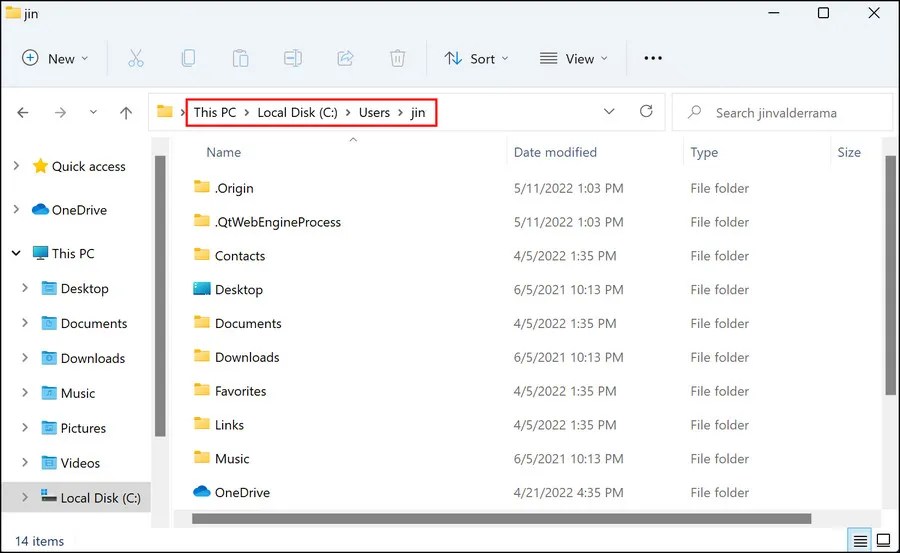Click the Local Disk (C:) breadcrumb

pyautogui.click(x=297, y=112)
